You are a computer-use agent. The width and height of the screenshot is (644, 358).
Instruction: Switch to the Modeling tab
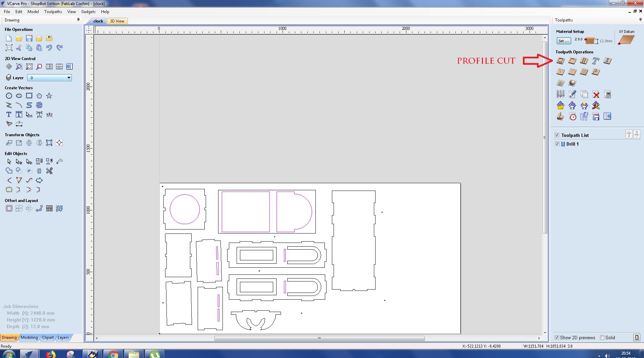pyautogui.click(x=29, y=338)
